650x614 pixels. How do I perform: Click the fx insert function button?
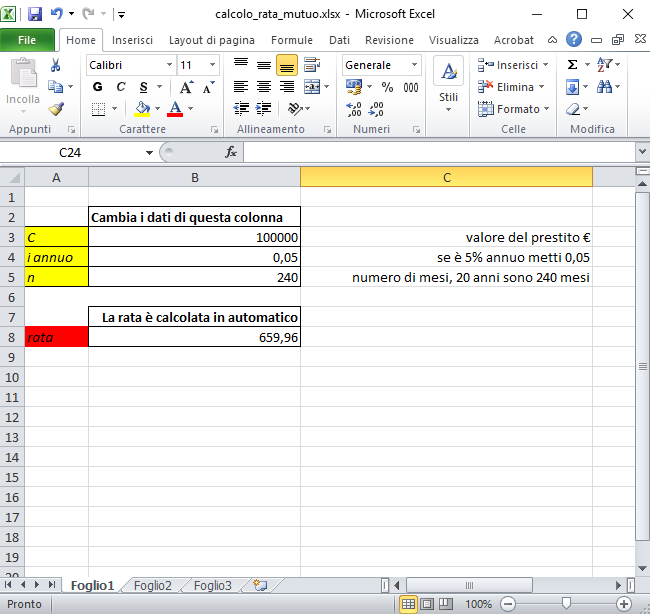tap(231, 152)
